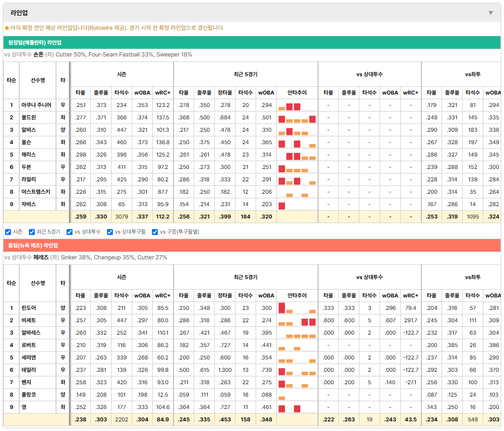
Task: Click the 안타추이 column header in Mets table
Action: [x=297, y=296]
